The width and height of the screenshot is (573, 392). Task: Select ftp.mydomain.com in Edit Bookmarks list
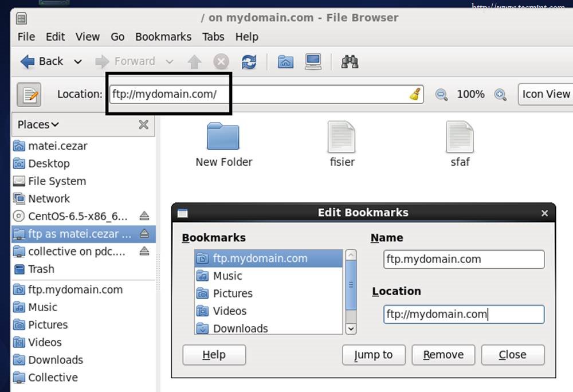tap(269, 258)
